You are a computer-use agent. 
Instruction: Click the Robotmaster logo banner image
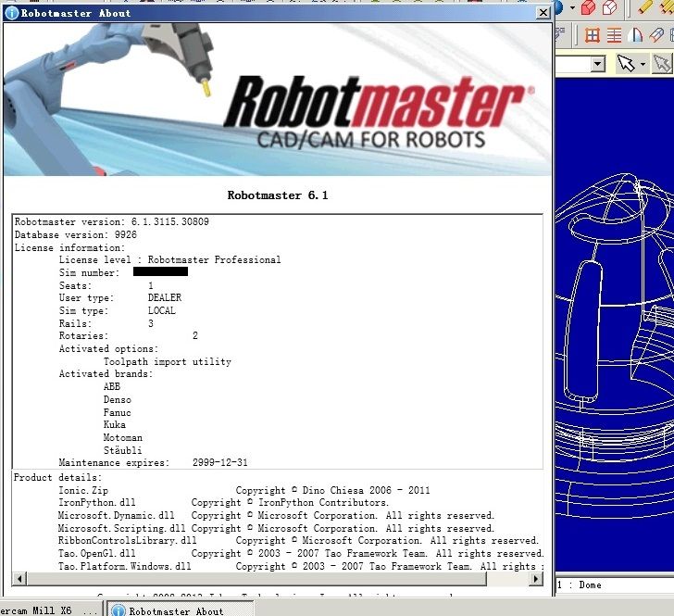(x=277, y=100)
